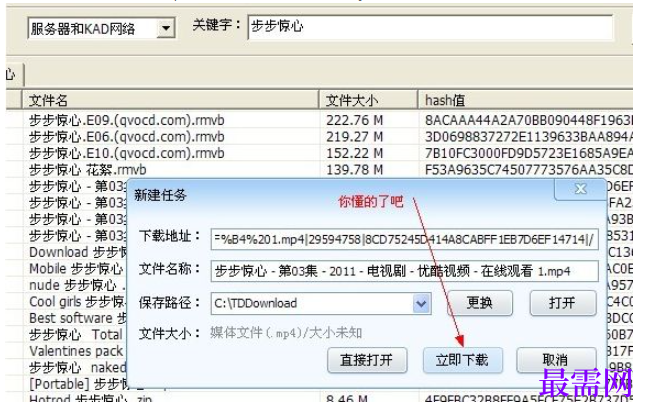Select the Cool girls 步步惊心 result row
The image size is (651, 414).
click(77, 302)
